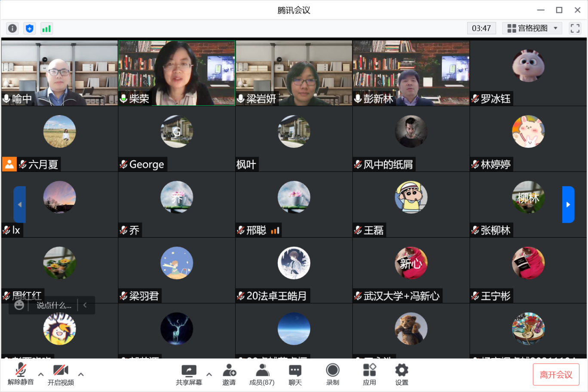Open meeting info icon
This screenshot has width=588, height=392.
point(12,28)
